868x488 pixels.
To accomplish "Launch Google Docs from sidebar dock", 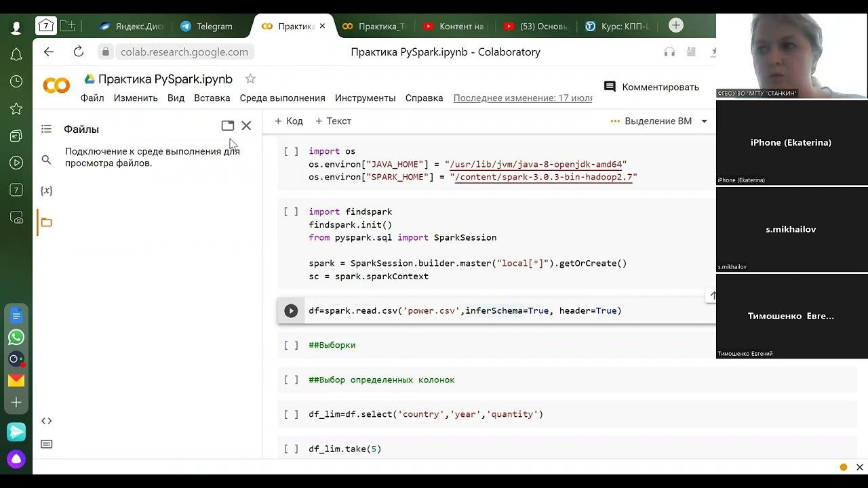I will point(16,316).
